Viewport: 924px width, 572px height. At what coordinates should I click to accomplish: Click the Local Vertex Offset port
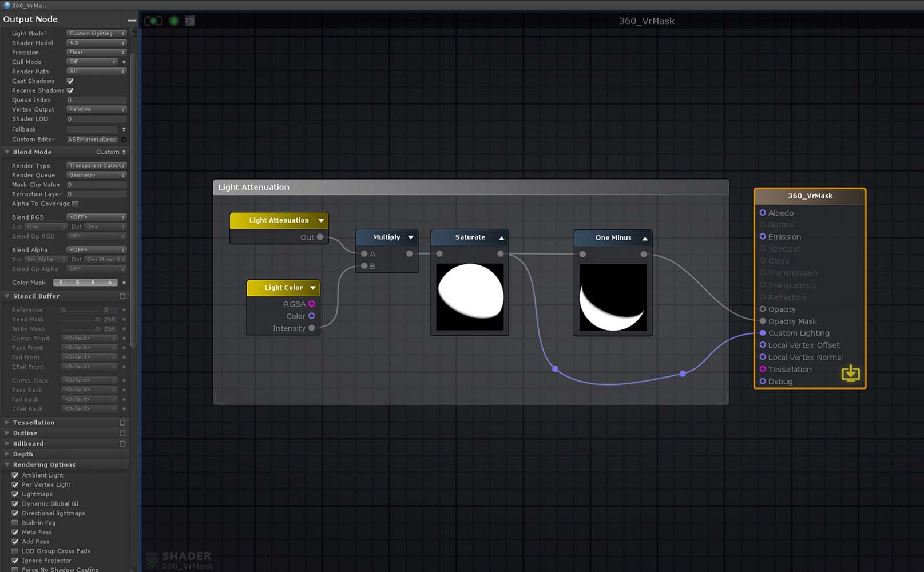[763, 345]
